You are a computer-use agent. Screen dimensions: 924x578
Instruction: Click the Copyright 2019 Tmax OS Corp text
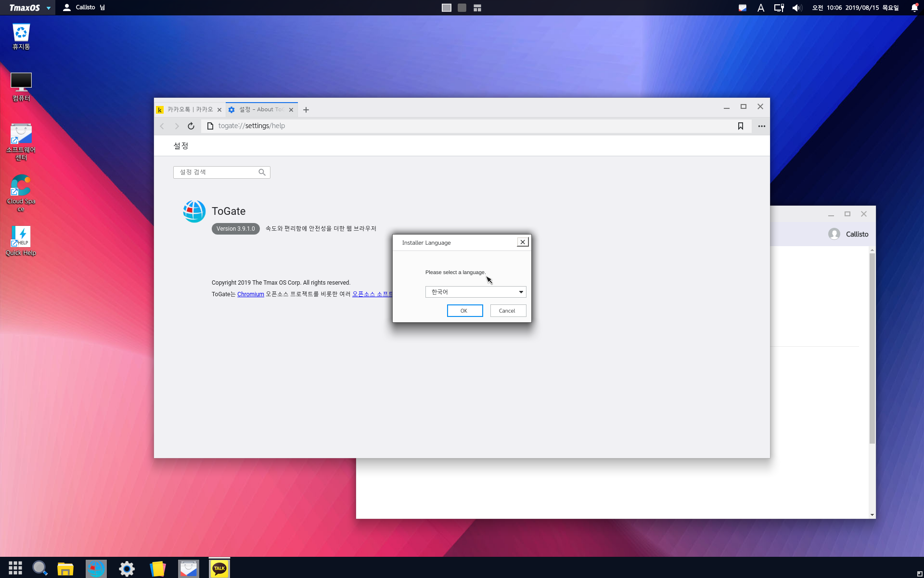tap(281, 283)
